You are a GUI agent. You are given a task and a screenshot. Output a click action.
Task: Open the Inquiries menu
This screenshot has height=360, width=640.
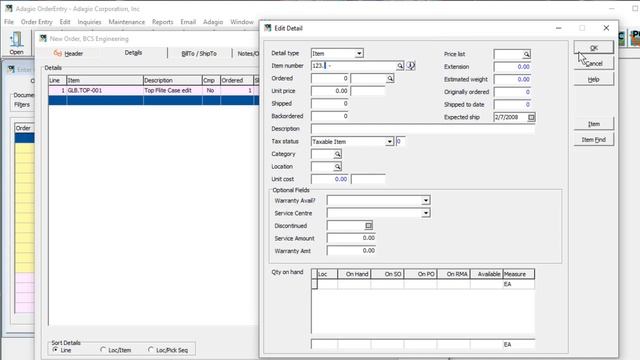(x=89, y=22)
